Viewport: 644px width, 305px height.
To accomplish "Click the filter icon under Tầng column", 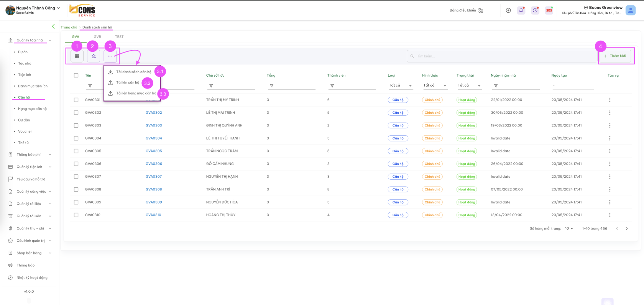I will click(x=271, y=86).
